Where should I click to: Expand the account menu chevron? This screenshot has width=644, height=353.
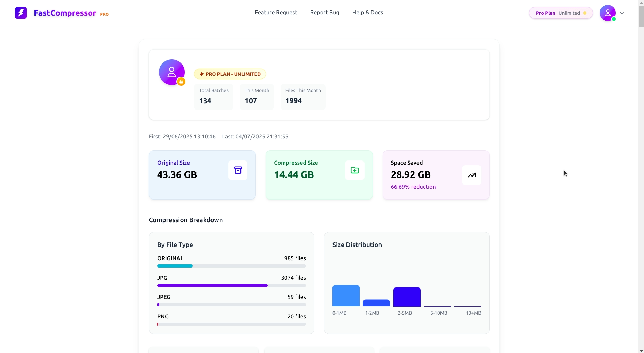tap(622, 13)
